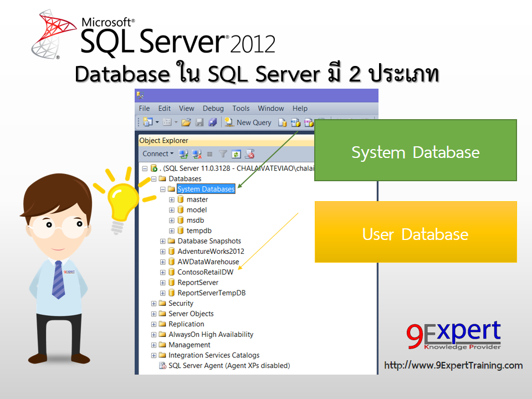532x399 pixels.
Task: Open the Object Explorer filter settings
Action: (x=222, y=154)
